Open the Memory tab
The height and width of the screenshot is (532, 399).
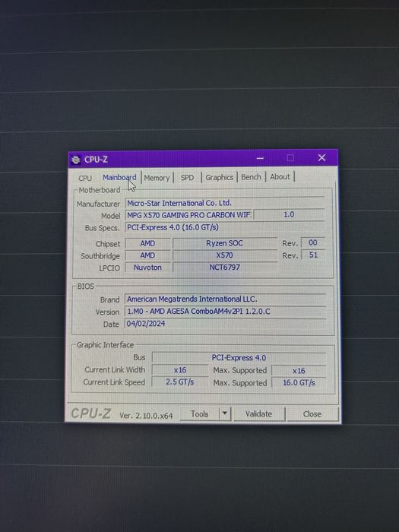point(157,178)
